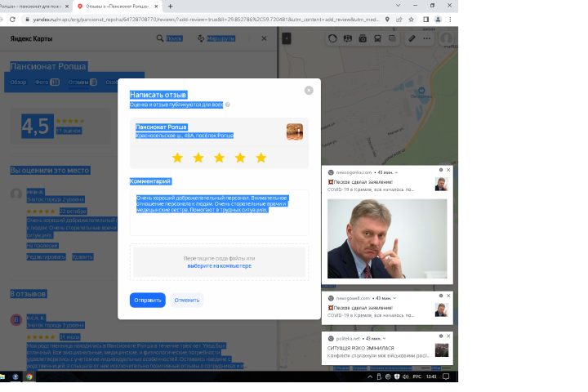Expand the newsgowell.com notification with its chevron
Viewport: 588px width, 392px height.
[394, 298]
